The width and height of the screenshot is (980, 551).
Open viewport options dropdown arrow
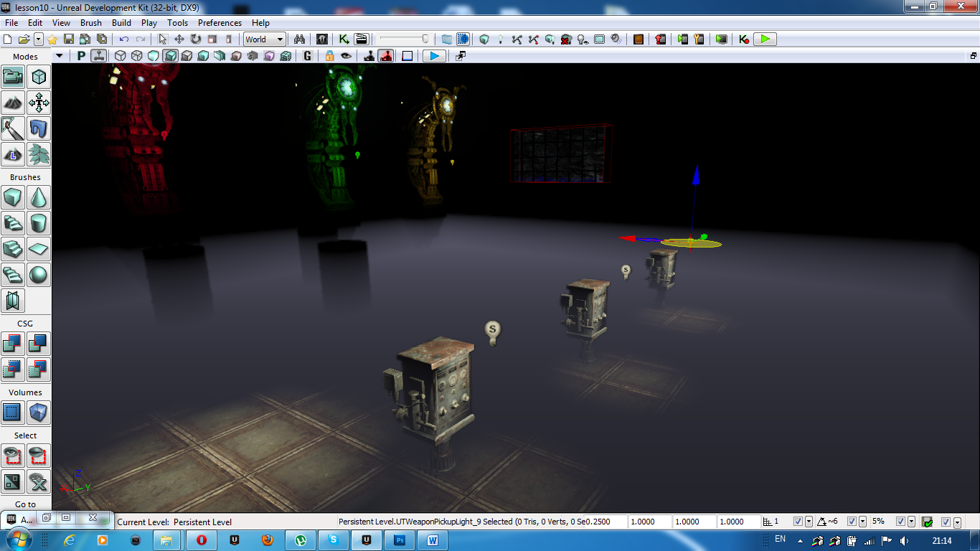60,56
